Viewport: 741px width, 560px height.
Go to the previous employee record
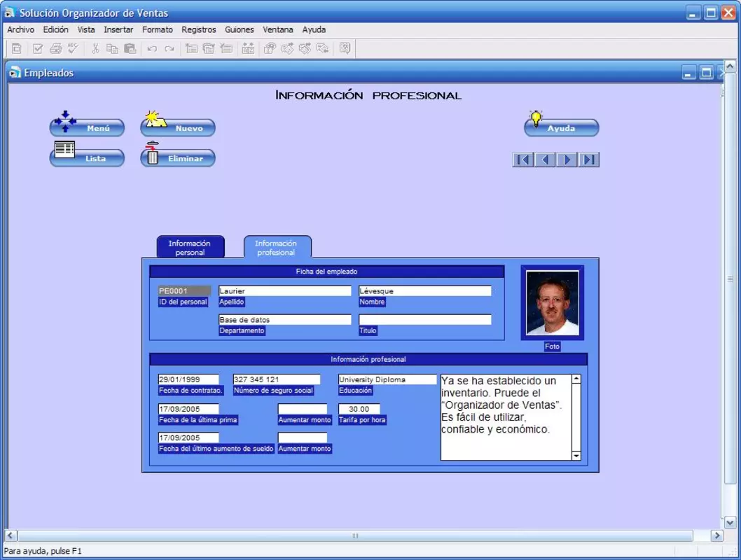(x=545, y=160)
